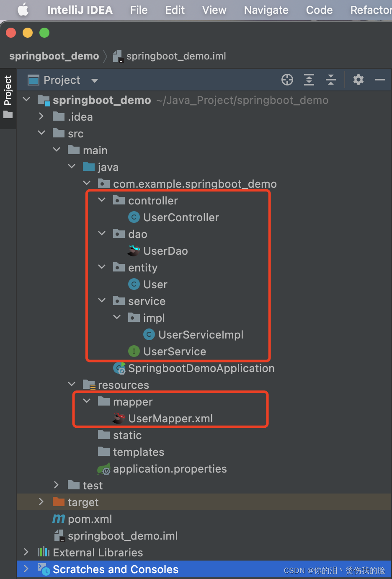Open the Apple menu
The width and height of the screenshot is (392, 579).
coord(23,10)
